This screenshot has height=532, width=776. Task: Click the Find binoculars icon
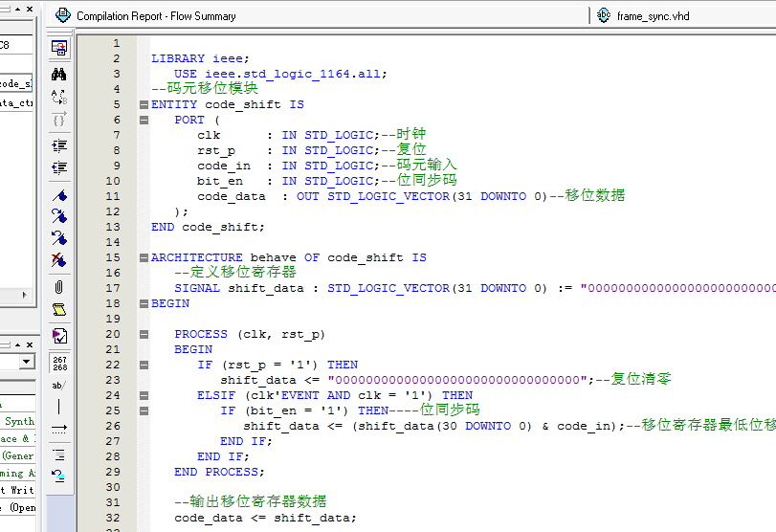(x=59, y=74)
